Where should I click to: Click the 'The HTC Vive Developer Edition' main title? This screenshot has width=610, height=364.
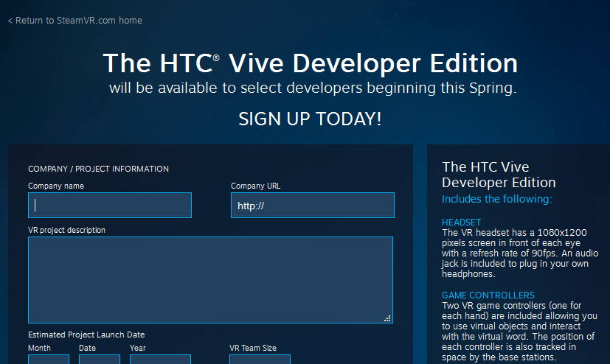pos(310,63)
